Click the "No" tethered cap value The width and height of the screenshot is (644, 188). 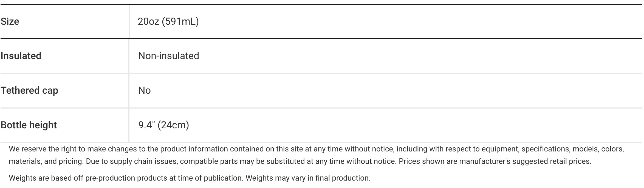(145, 90)
